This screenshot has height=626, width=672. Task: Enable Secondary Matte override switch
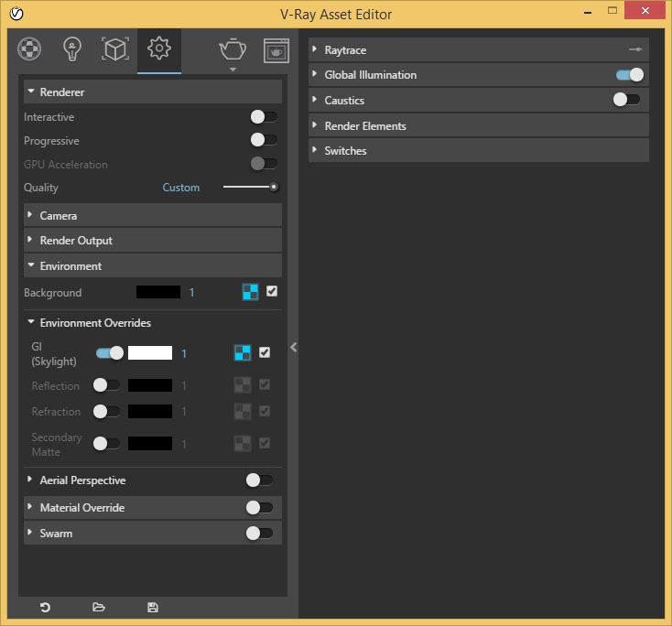pyautogui.click(x=107, y=444)
